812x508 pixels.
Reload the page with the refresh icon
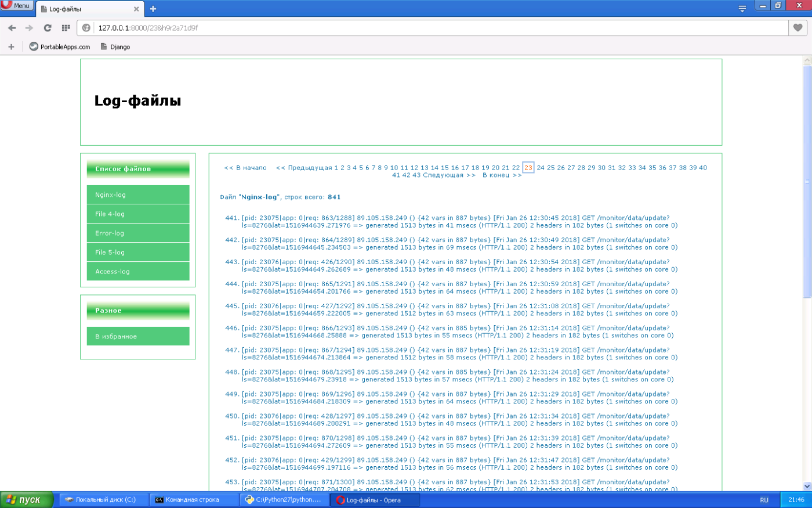tap(48, 28)
